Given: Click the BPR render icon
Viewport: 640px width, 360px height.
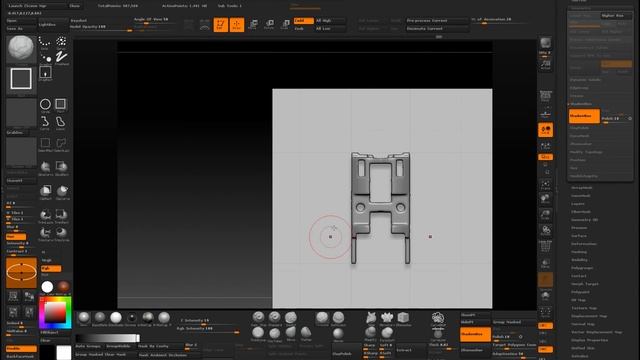Looking at the screenshot, I should tap(545, 43).
